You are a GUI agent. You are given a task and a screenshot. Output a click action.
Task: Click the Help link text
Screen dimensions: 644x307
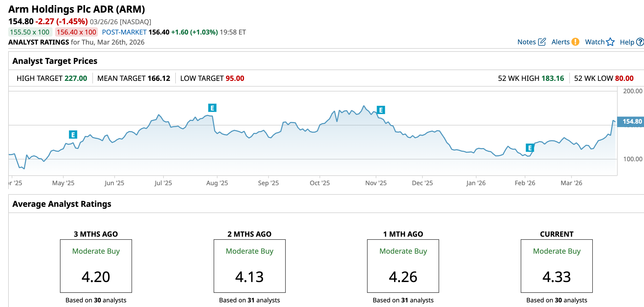[627, 42]
